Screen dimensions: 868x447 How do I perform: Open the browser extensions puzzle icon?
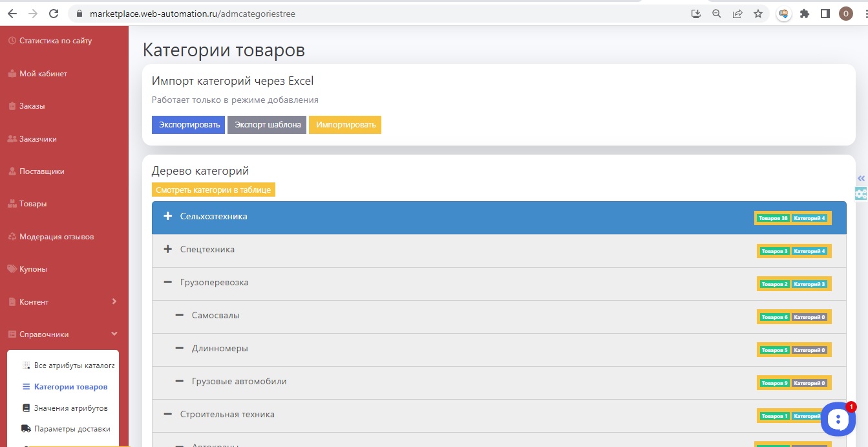(x=805, y=14)
